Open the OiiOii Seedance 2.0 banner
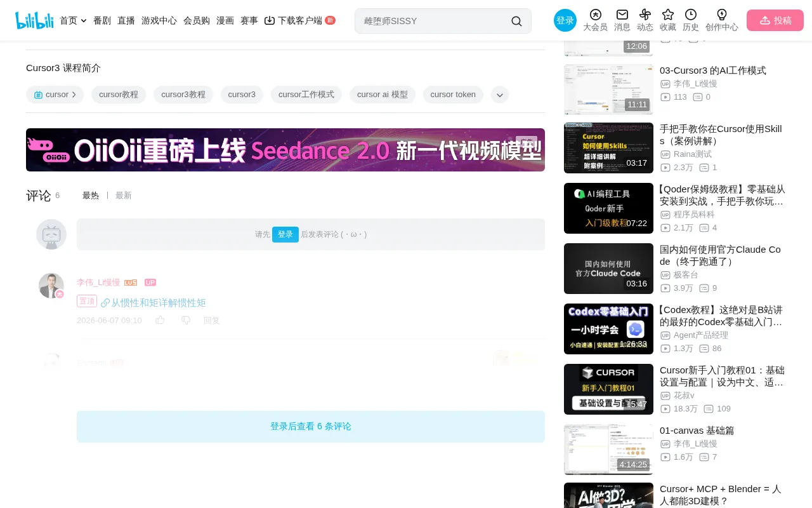This screenshot has width=812, height=508. [x=285, y=150]
